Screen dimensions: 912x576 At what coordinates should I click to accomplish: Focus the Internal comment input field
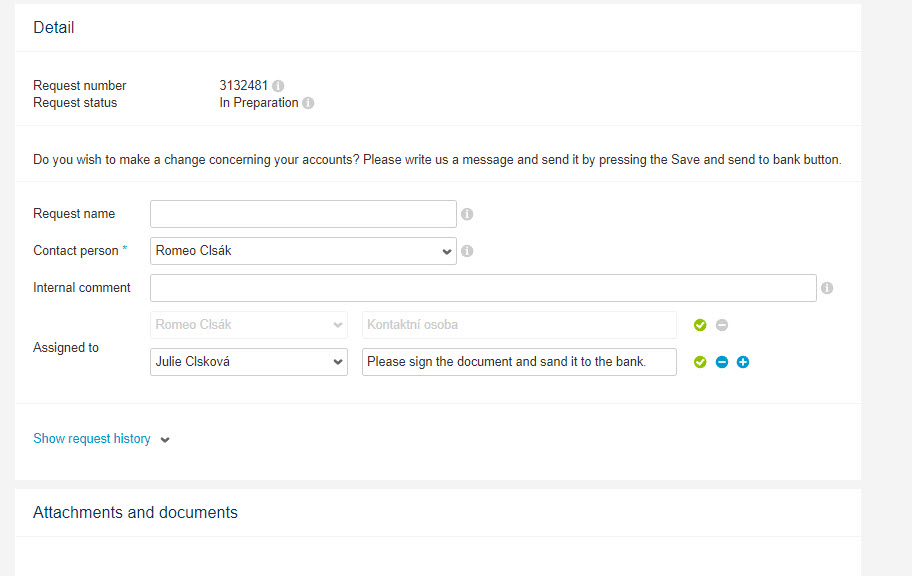tap(483, 288)
